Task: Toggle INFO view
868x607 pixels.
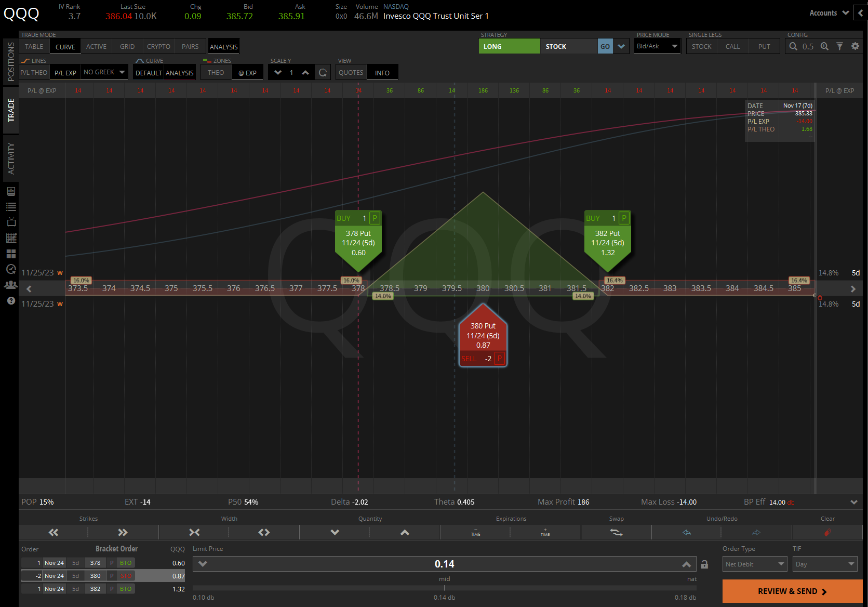Action: [382, 73]
